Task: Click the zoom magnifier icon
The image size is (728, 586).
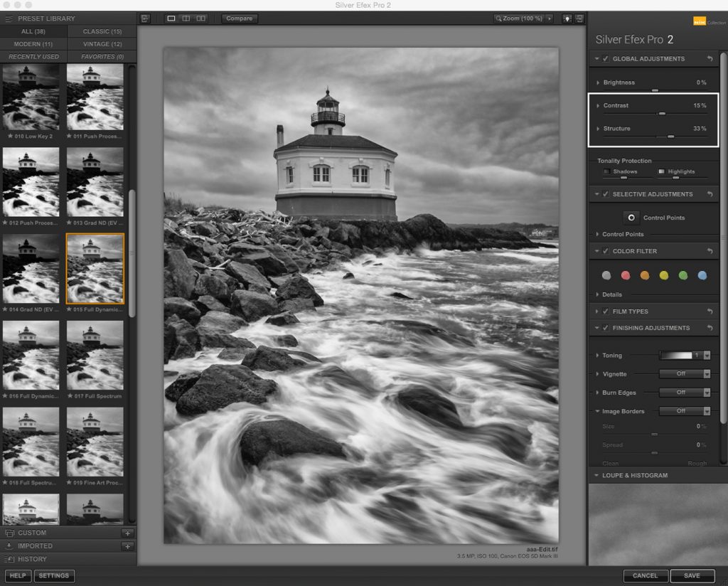Action: tap(498, 18)
